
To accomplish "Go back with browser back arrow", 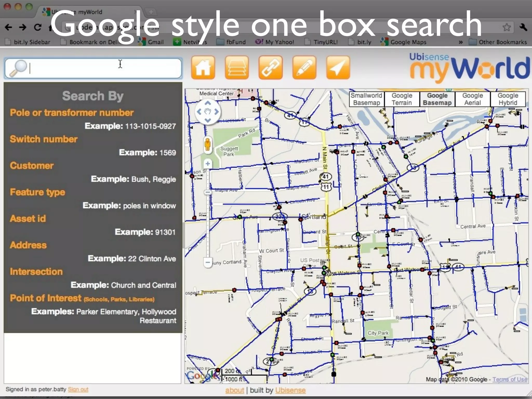I will point(9,27).
